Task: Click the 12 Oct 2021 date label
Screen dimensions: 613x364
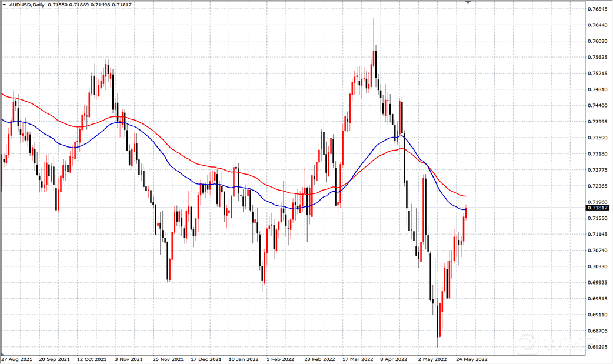Action: click(92, 358)
